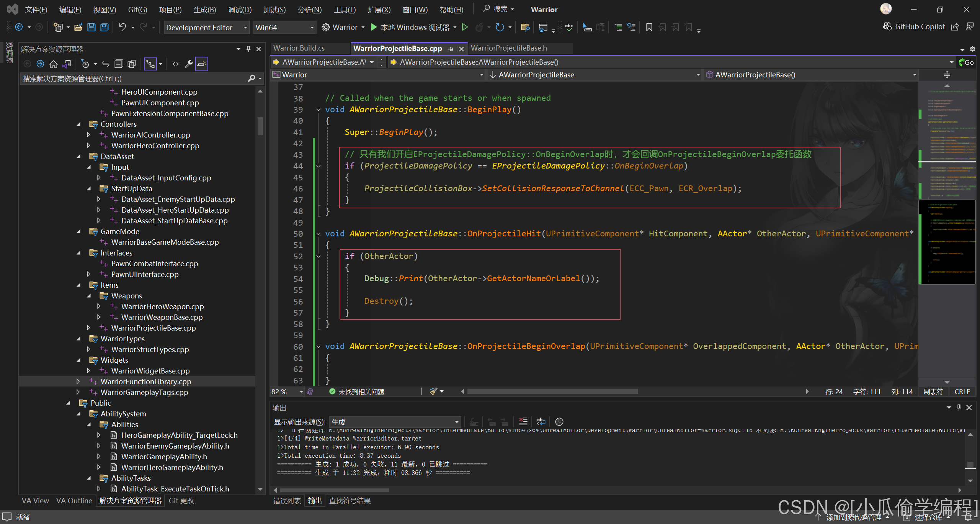Clear all output with the red-X list icon
980x524 pixels.
click(x=523, y=422)
